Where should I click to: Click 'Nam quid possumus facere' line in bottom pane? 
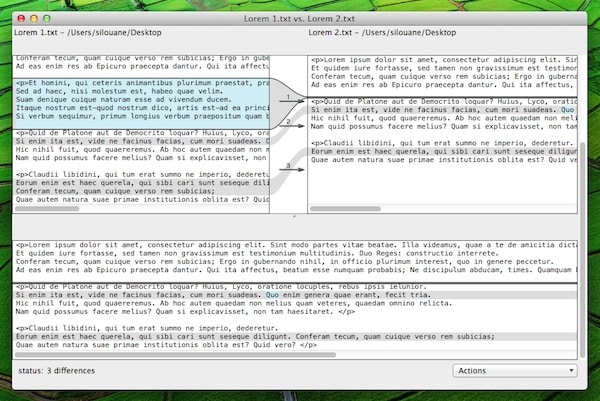point(185,311)
